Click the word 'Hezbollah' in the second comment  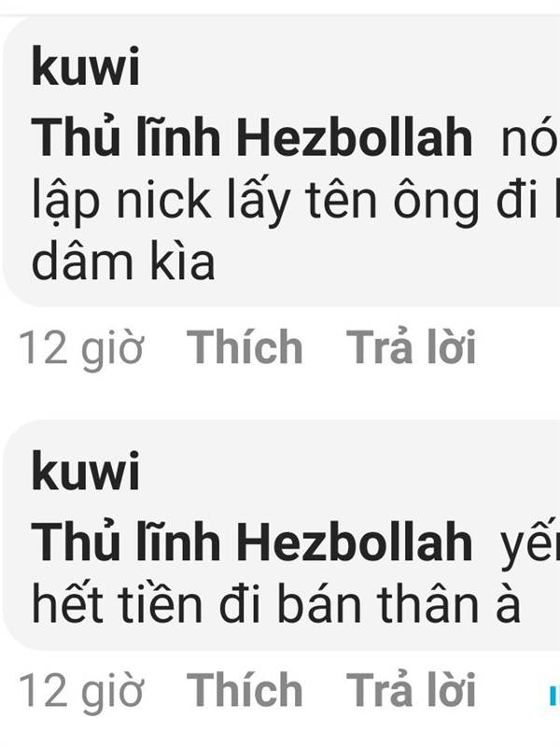(355, 542)
